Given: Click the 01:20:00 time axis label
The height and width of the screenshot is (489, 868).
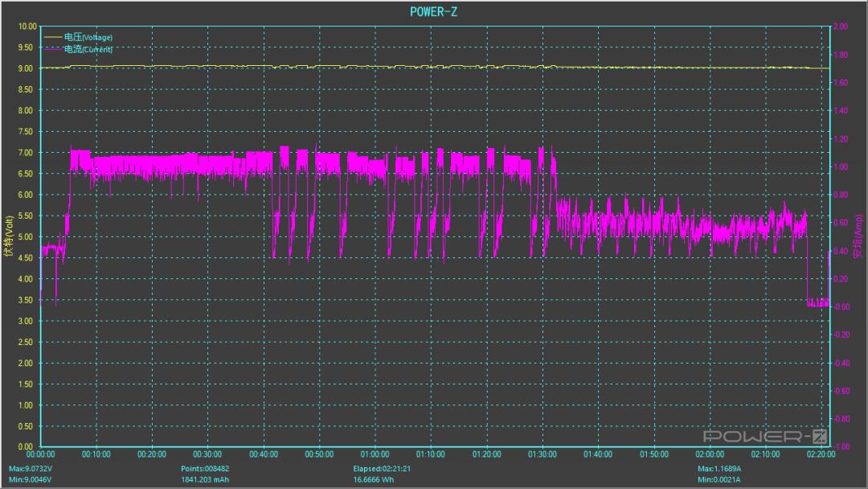Looking at the screenshot, I should click(x=486, y=454).
